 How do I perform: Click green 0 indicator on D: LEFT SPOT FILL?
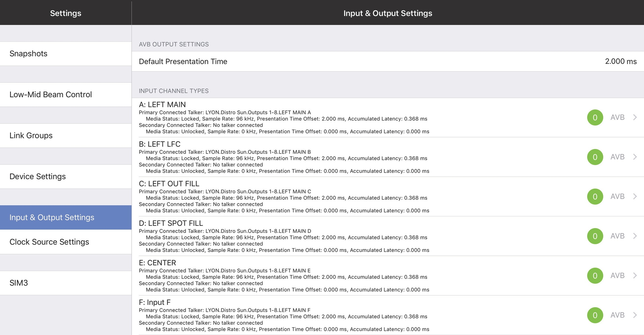point(595,236)
